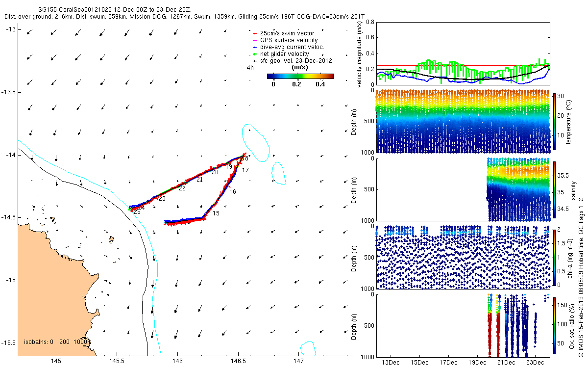Select the 'dive-avg current veloc.' legend entry
This screenshot has width=588, height=368.
coord(289,47)
